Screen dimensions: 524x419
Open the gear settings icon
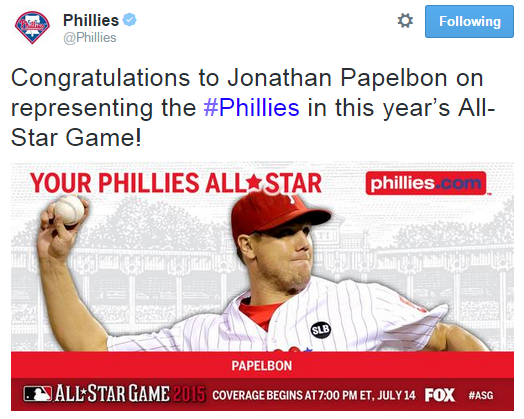[x=405, y=21]
